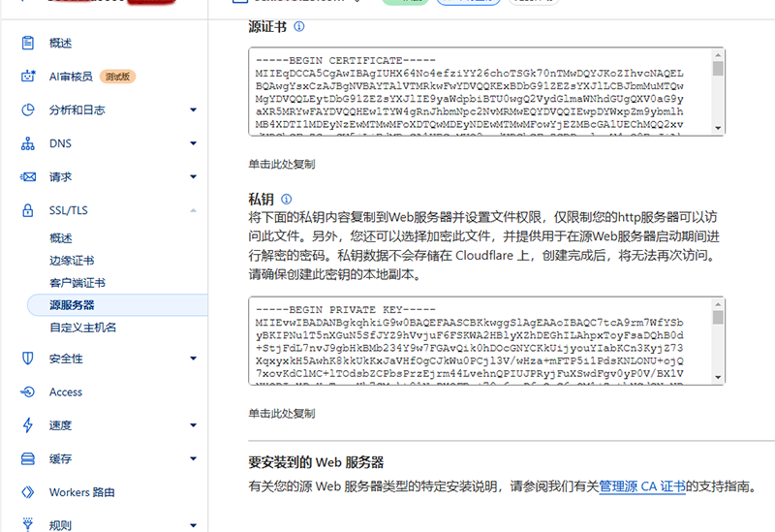
Task: Select 自定义主机名 in the sidebar
Action: tap(83, 328)
